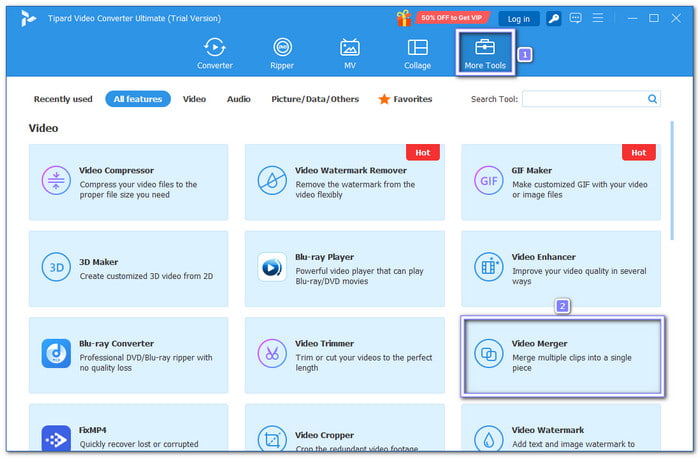
Task: Filter tools by Video category
Action: pos(194,99)
